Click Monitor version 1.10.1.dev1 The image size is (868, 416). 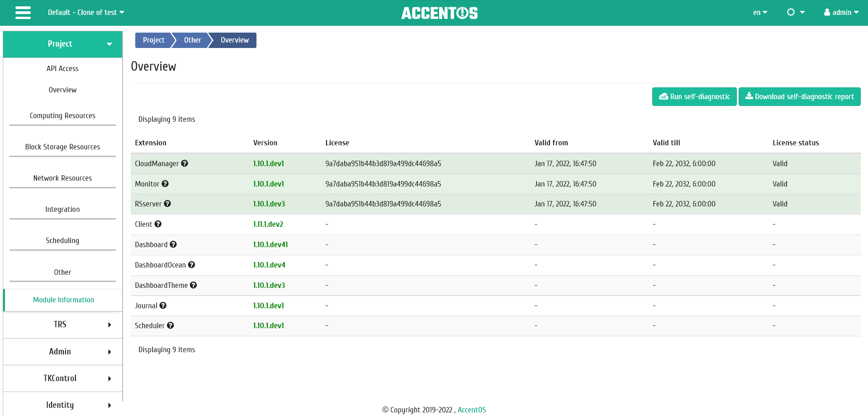coord(269,184)
